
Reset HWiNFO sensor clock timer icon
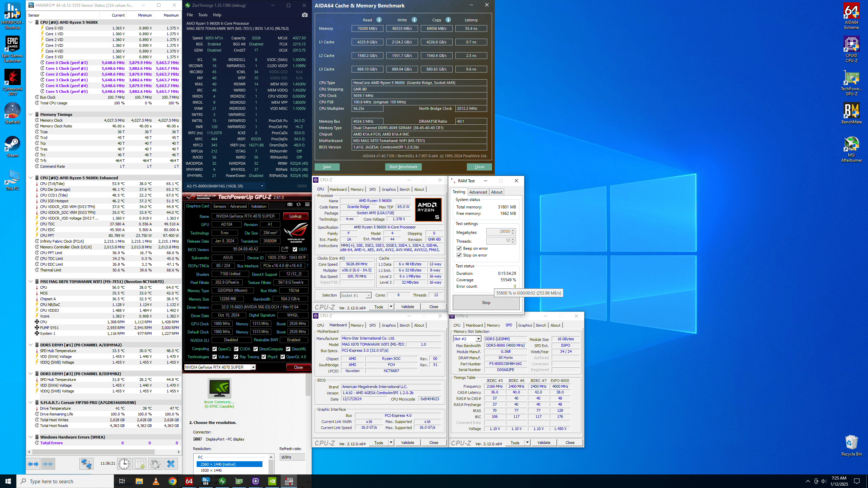[124, 464]
